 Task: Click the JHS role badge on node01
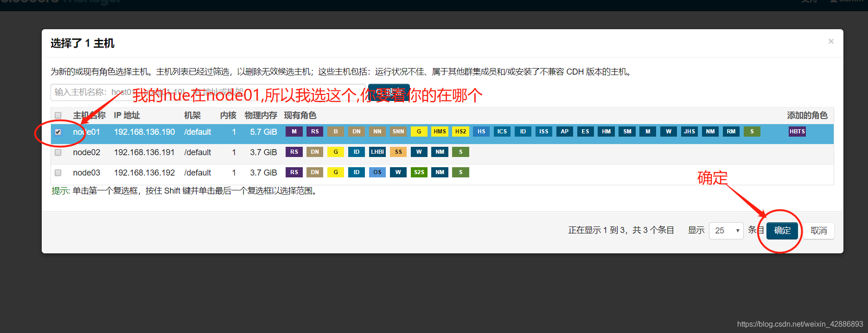(x=689, y=132)
